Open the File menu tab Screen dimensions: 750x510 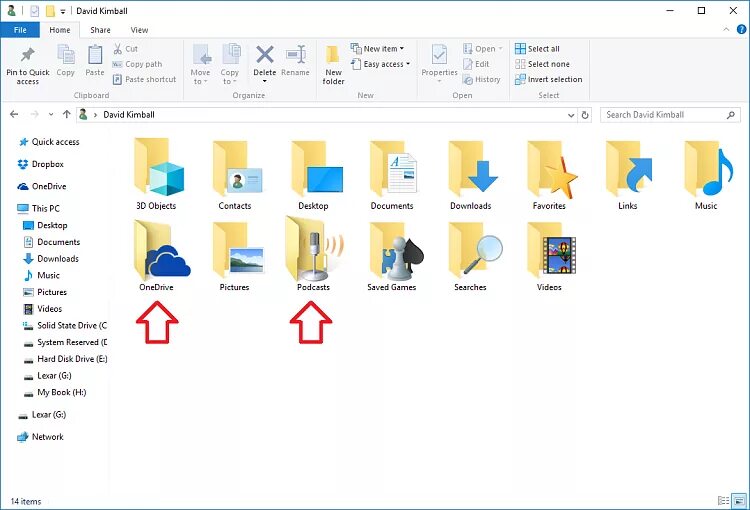point(20,30)
